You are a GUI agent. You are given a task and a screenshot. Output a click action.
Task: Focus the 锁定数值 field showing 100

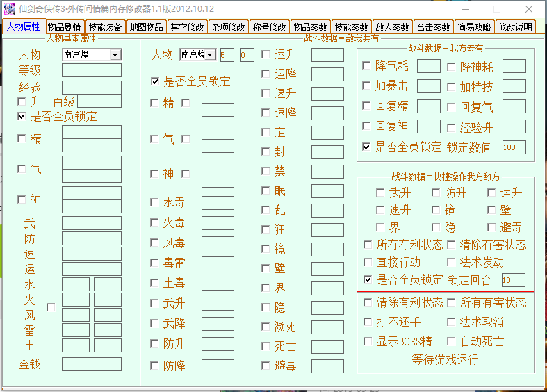click(x=514, y=147)
